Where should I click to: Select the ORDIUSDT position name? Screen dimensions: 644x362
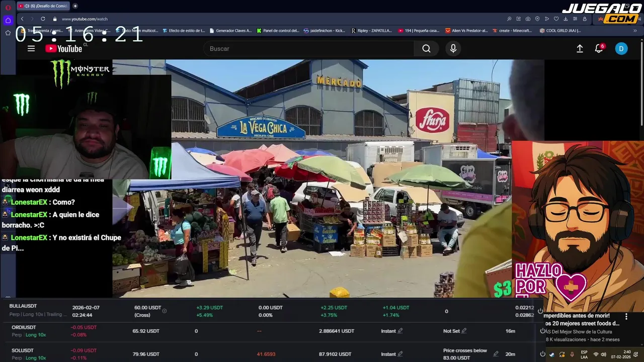[x=24, y=327]
